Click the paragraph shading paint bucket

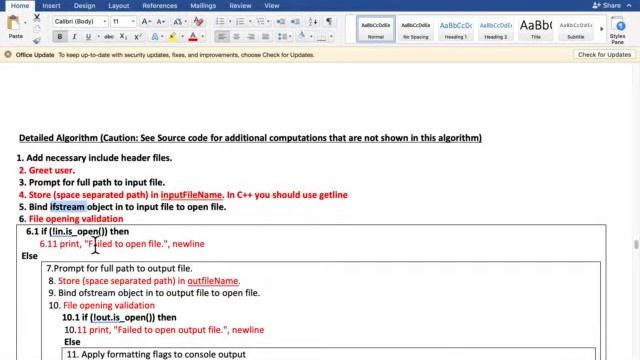[302, 36]
